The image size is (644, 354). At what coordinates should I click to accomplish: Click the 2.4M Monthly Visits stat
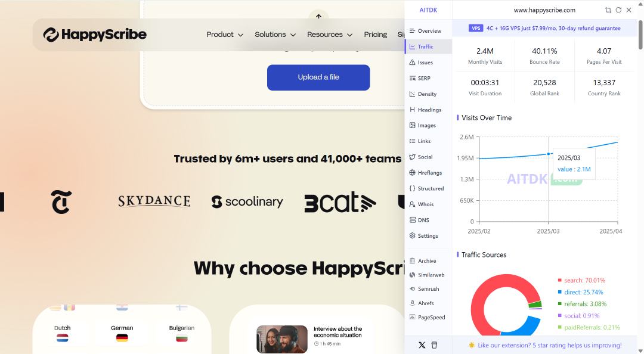(x=485, y=56)
